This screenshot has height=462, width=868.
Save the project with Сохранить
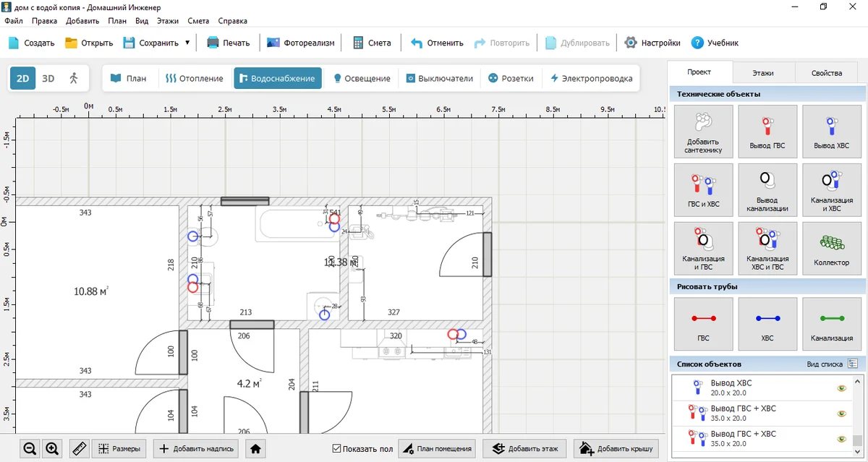pos(150,43)
